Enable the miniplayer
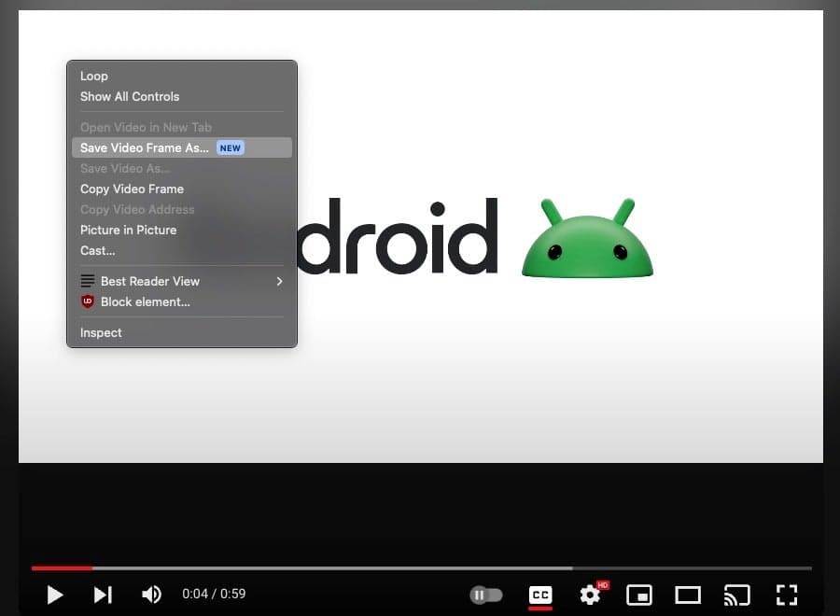Image resolution: width=840 pixels, height=616 pixels. pos(639,595)
